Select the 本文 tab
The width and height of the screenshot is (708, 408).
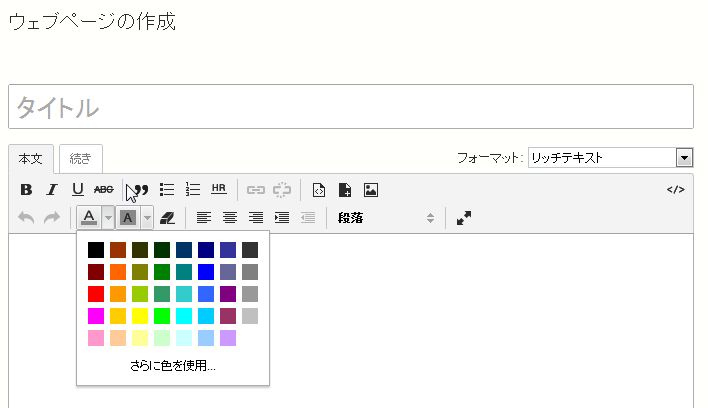tap(31, 159)
